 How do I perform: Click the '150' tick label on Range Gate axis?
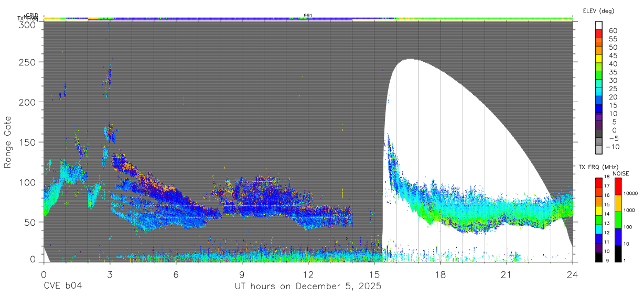[x=27, y=142]
